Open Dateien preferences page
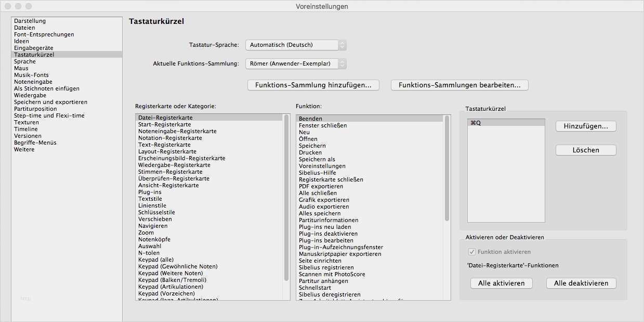 pos(67,28)
